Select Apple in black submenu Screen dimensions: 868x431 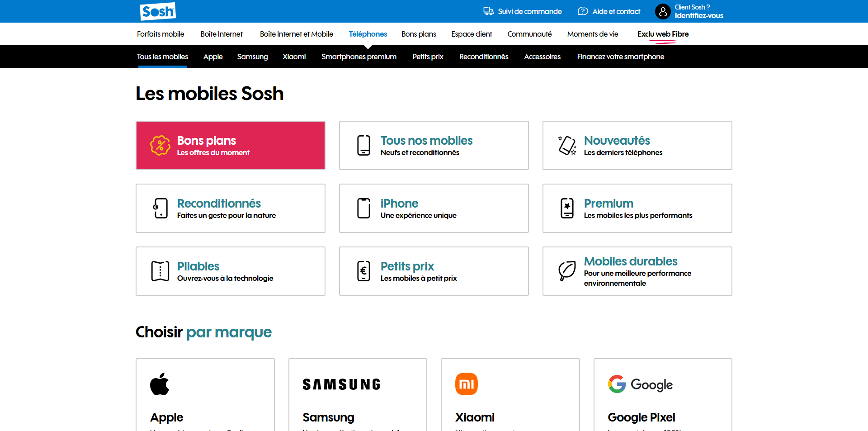[213, 57]
